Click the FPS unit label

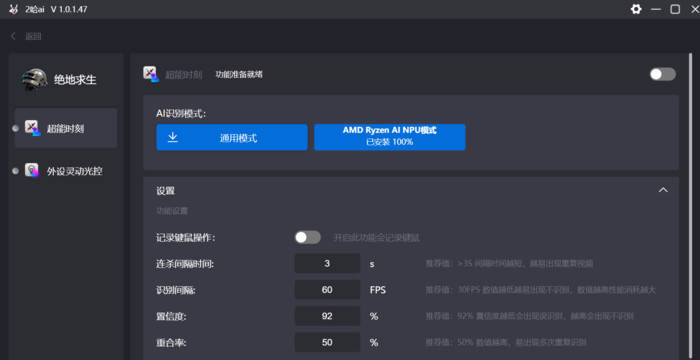coord(378,290)
